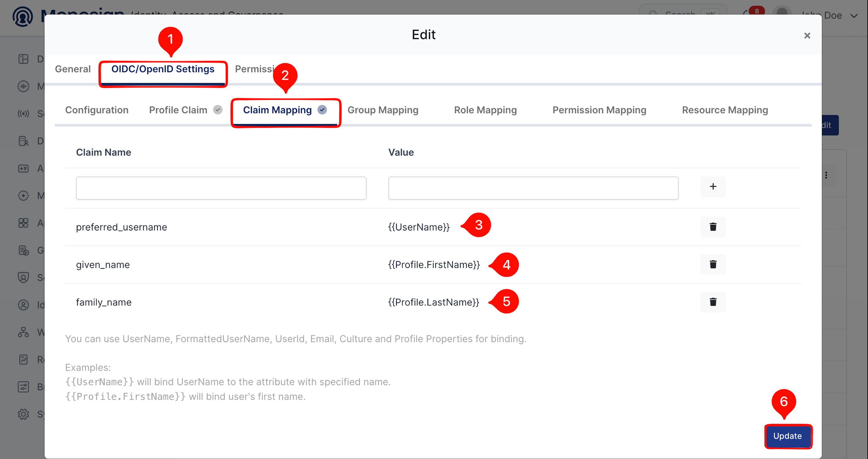The width and height of the screenshot is (868, 459).
Task: Select the Claim Mapping sub-tab
Action: [285, 110]
